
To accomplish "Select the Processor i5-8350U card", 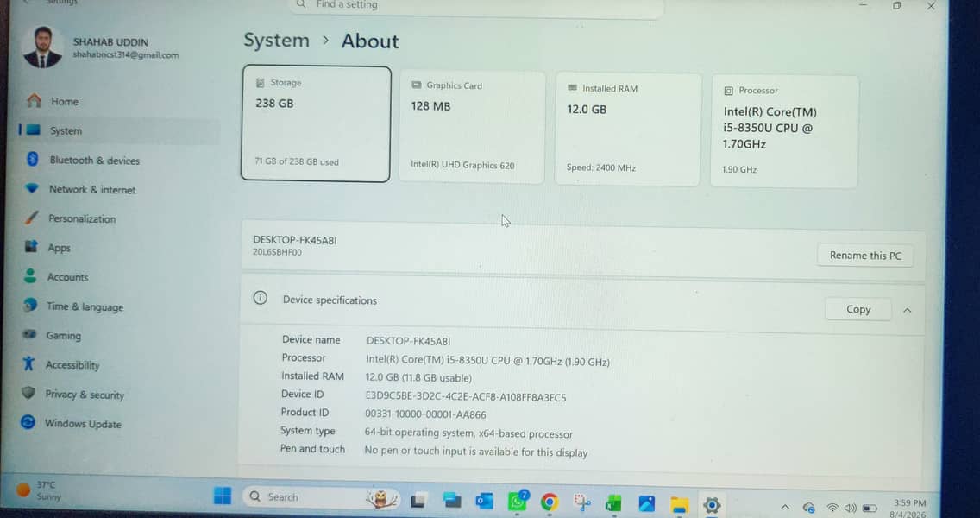I will (x=784, y=131).
